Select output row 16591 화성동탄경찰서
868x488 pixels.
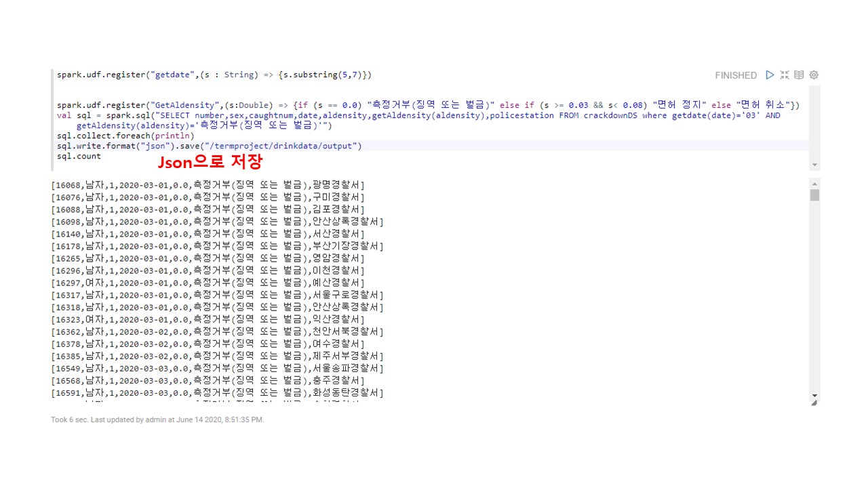[x=217, y=392]
